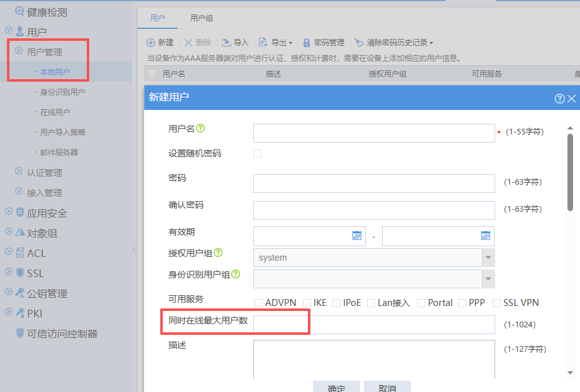The height and width of the screenshot is (392, 580).
Task: Select 本地用户 in sidebar
Action: [55, 72]
